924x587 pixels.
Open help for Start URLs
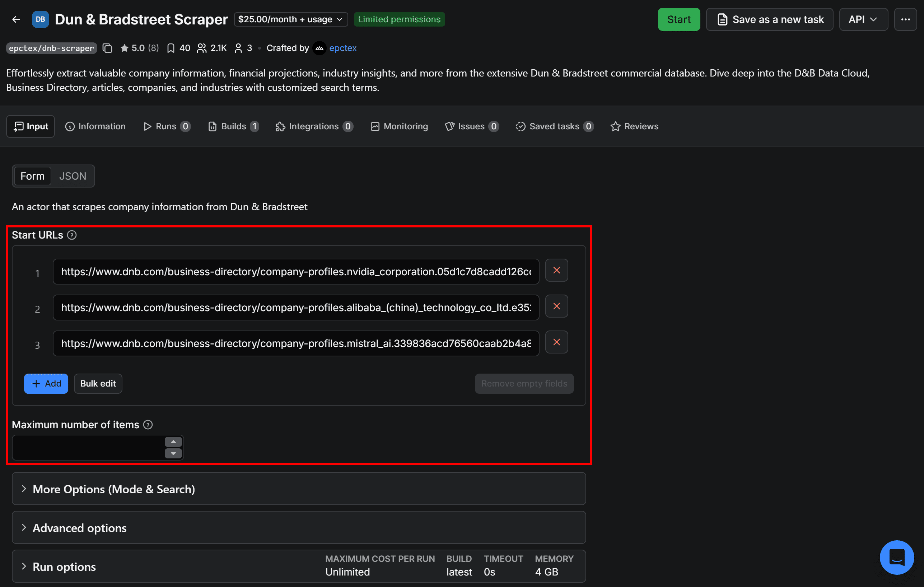(72, 235)
